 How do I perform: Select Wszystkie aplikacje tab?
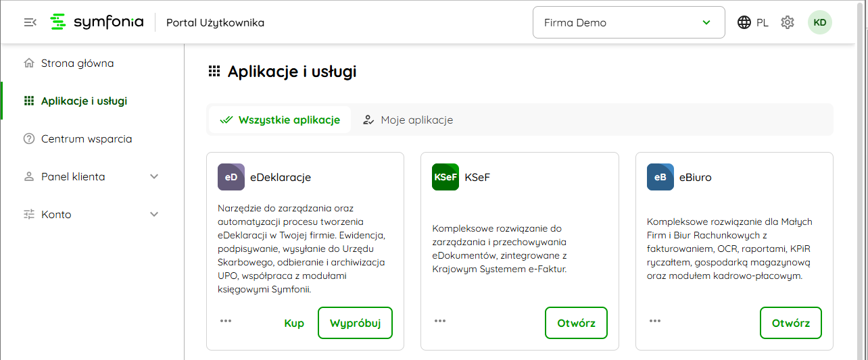[x=280, y=120]
